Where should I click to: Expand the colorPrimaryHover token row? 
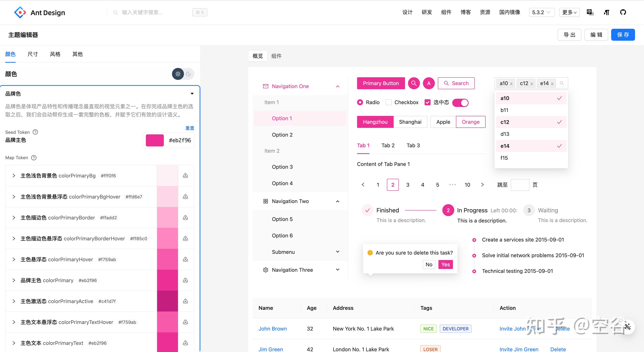[14, 259]
